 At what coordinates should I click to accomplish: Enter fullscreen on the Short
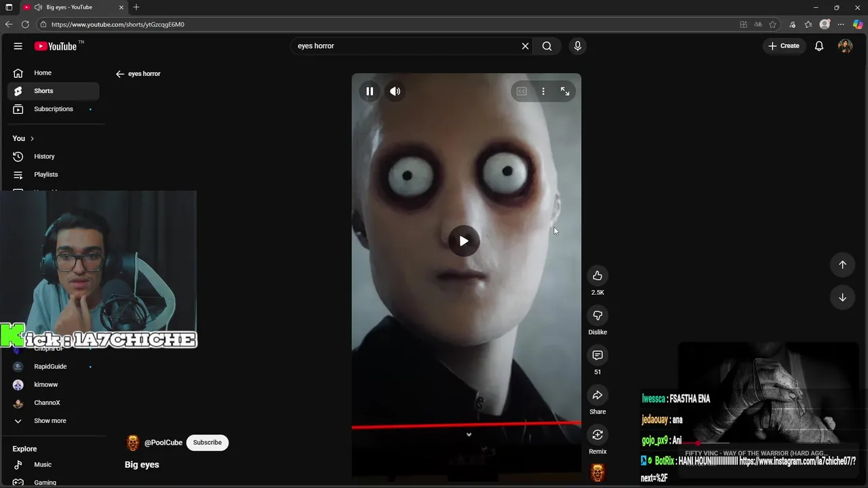[565, 91]
